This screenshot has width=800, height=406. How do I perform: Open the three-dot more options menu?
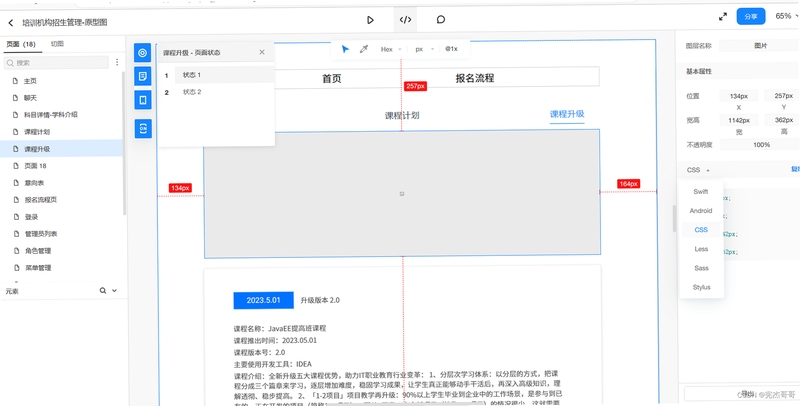117,62
